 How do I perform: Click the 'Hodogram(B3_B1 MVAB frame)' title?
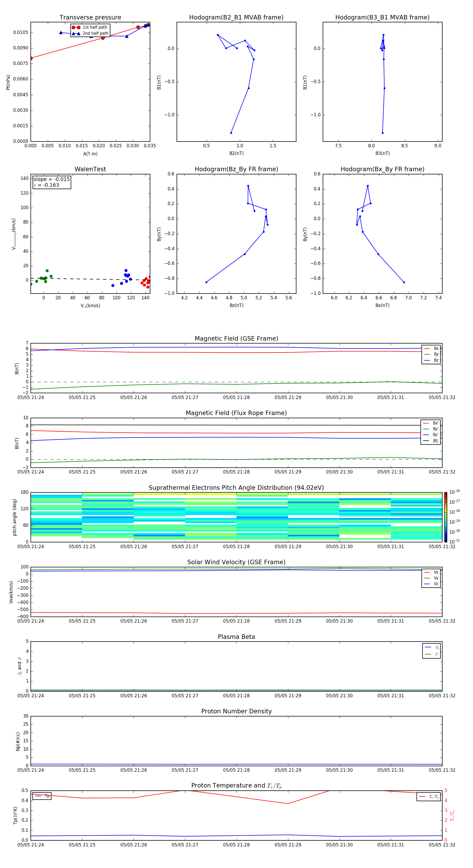pos(382,18)
